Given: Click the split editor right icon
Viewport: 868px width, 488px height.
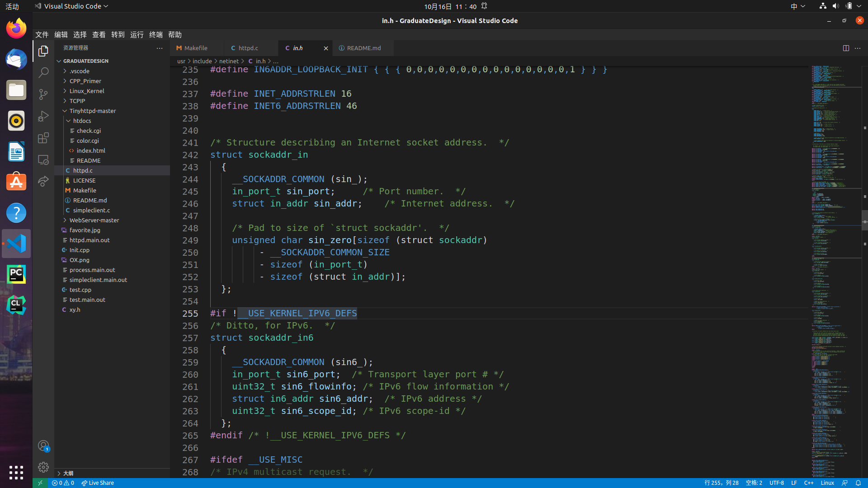Looking at the screenshot, I should [846, 48].
